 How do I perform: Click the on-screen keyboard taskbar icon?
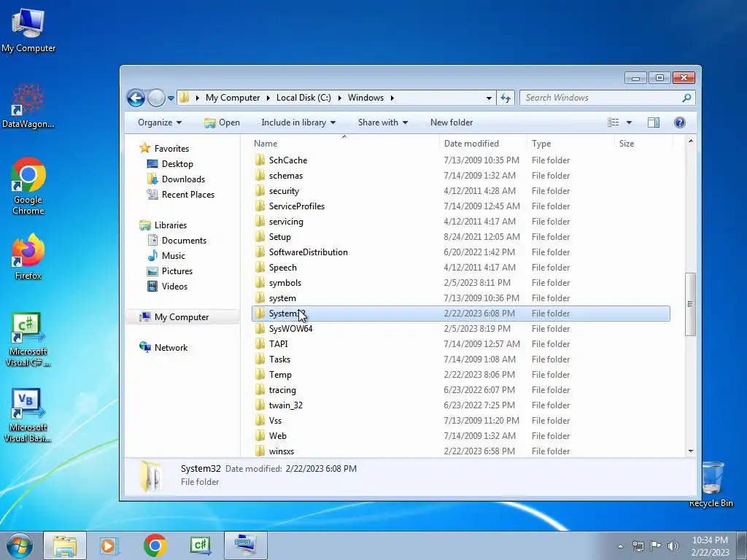pos(246,545)
